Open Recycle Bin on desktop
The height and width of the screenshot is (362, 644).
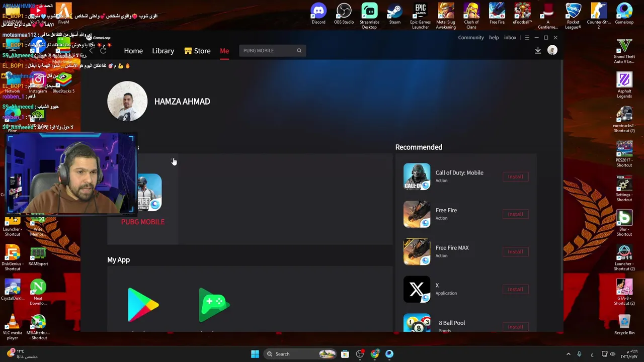pyautogui.click(x=624, y=325)
